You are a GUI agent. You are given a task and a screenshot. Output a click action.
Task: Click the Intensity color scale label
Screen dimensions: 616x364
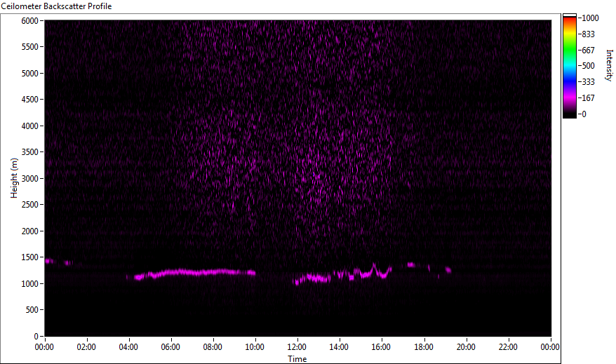609,65
